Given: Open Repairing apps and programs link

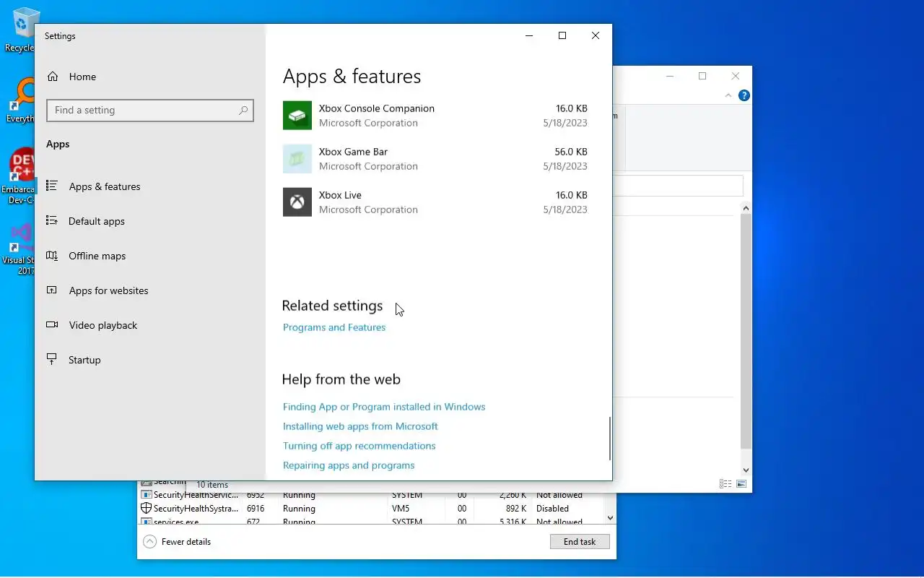Looking at the screenshot, I should pos(349,465).
